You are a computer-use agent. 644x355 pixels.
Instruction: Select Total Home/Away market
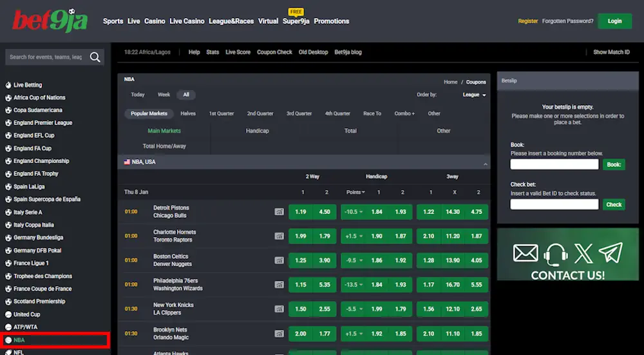tap(164, 146)
